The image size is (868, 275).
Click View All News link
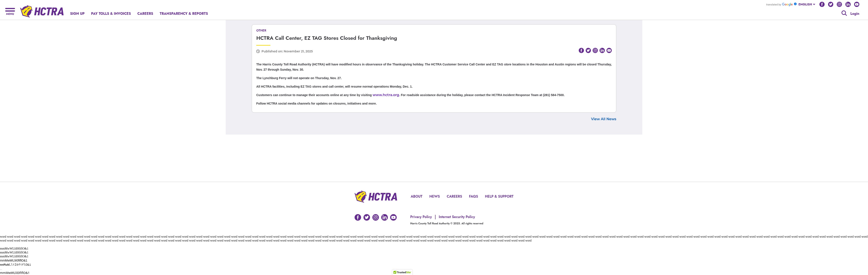coord(603,119)
